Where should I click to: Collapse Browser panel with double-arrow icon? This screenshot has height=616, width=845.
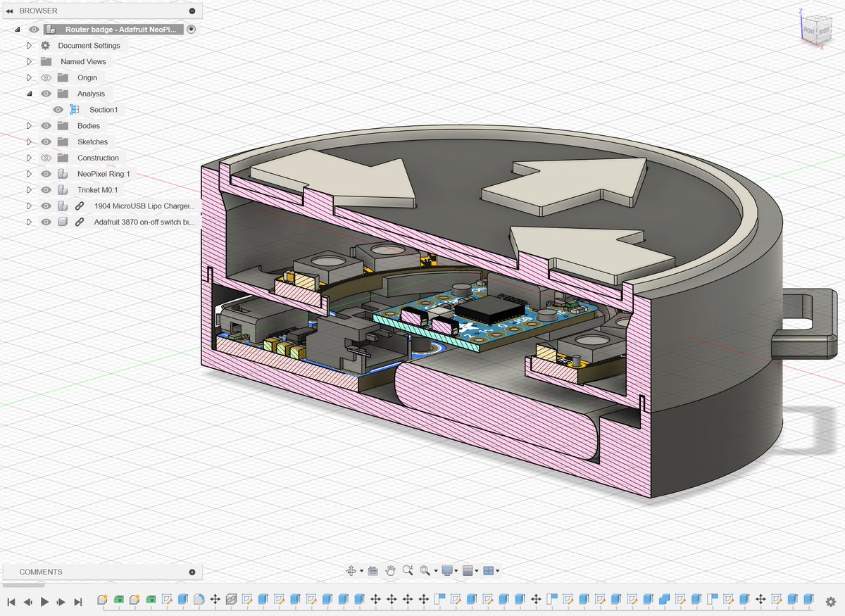(x=9, y=11)
